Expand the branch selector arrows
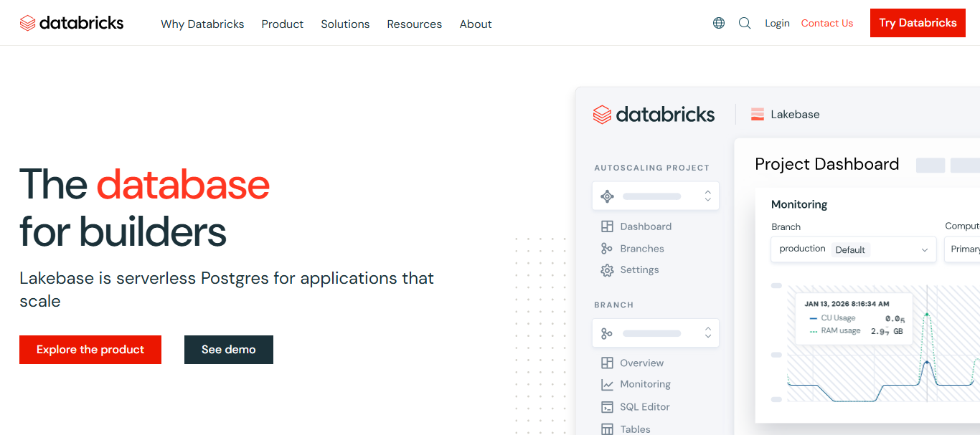 pos(707,333)
